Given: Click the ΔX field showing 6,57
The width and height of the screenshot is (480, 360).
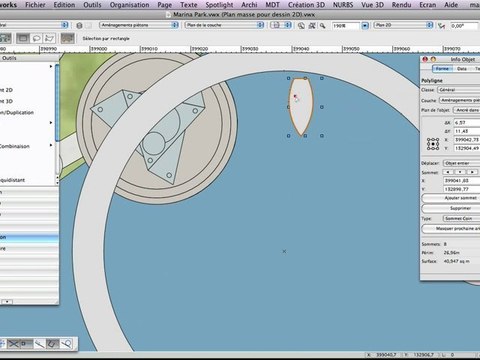Looking at the screenshot, I should click(466, 123).
